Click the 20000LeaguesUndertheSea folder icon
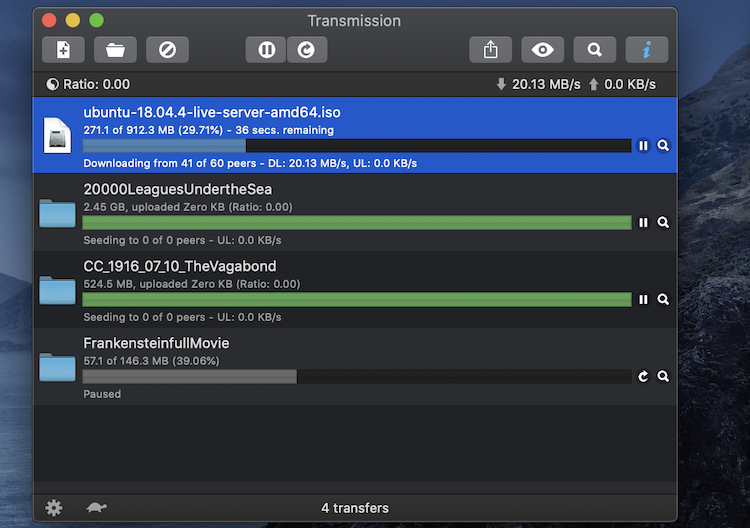Image resolution: width=750 pixels, height=528 pixels. pos(57,213)
